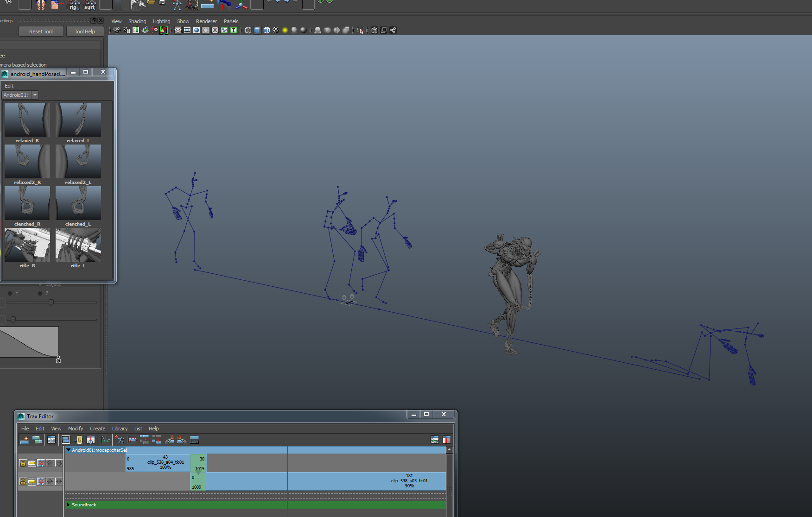Collapse the Android01:mocap:charSet track group
The width and height of the screenshot is (812, 517).
point(68,450)
